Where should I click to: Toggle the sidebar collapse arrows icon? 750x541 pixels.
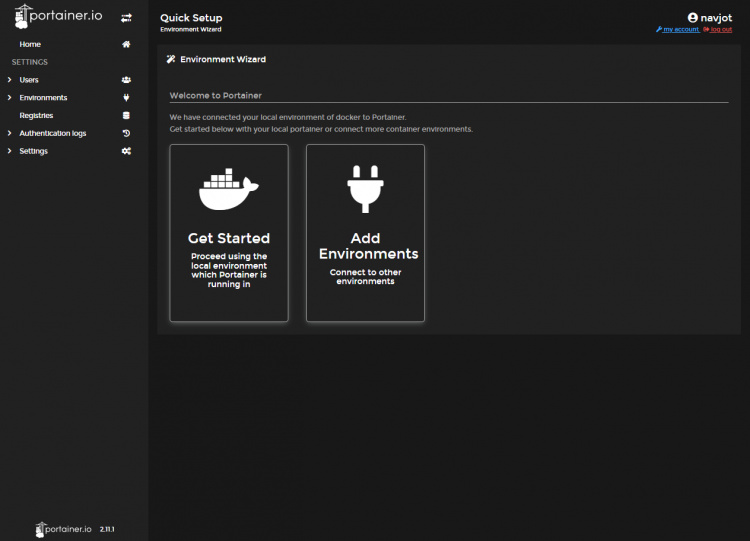pos(126,18)
